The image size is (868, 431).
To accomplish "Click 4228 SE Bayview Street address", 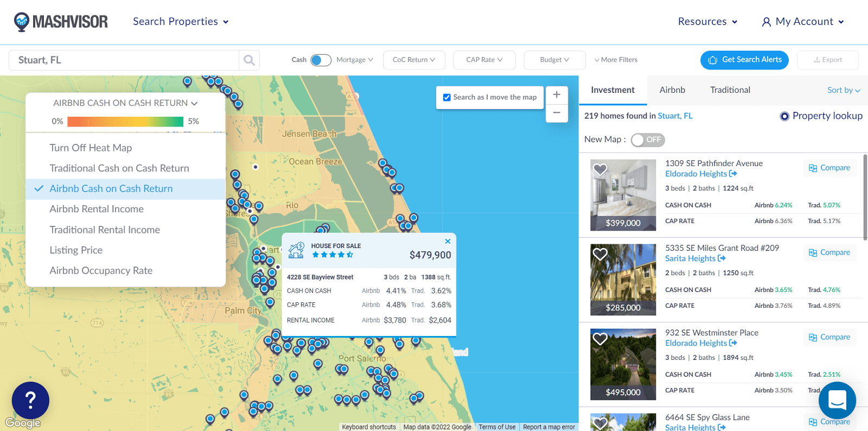I will [320, 277].
